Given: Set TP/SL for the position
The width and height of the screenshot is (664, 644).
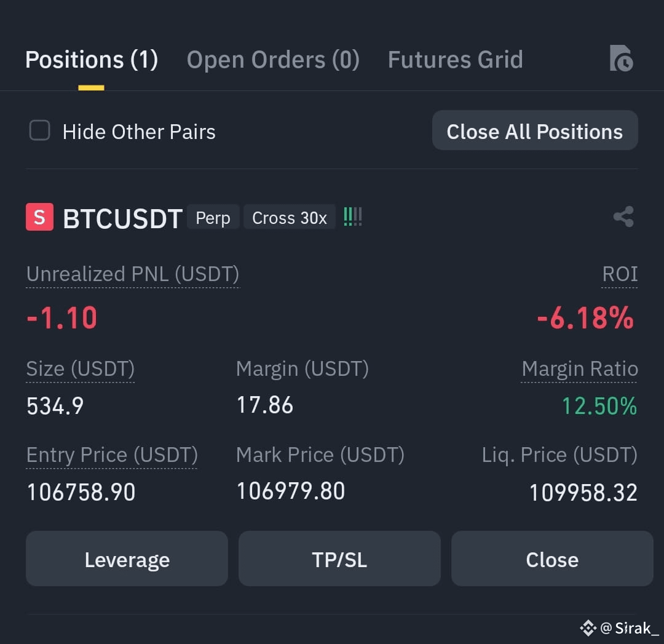Looking at the screenshot, I should [339, 559].
